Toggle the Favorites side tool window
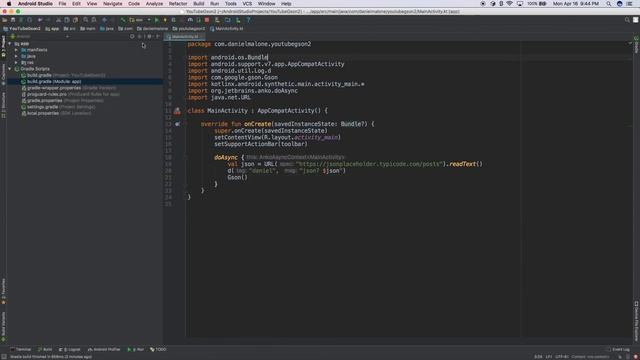 [3, 291]
